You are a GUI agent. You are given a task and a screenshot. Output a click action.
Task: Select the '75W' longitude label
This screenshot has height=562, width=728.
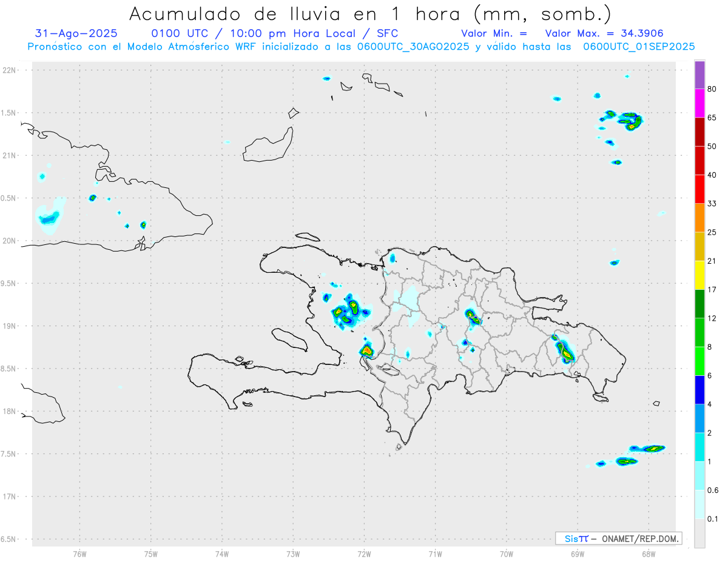[x=151, y=554]
